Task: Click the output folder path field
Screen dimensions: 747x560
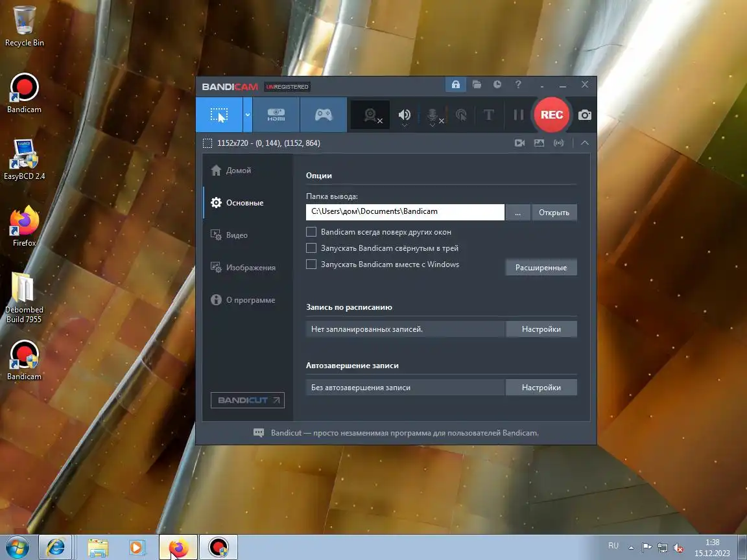Action: click(x=405, y=212)
